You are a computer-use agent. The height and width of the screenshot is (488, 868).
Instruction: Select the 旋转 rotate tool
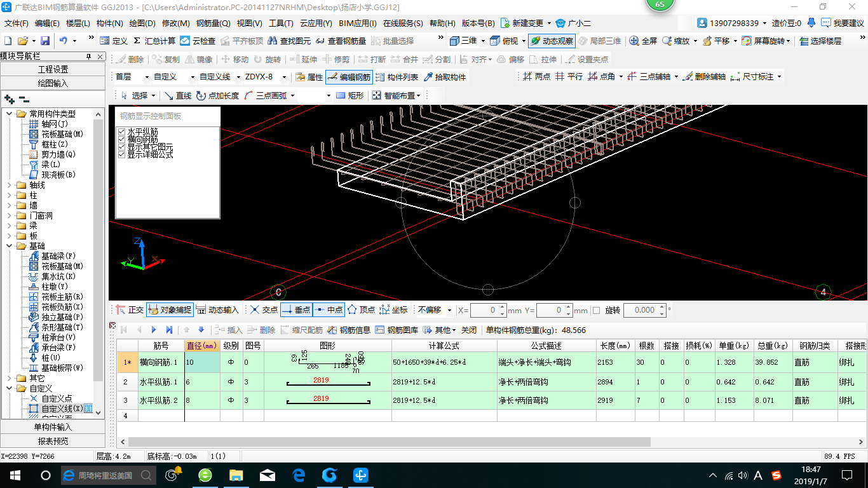(267, 59)
